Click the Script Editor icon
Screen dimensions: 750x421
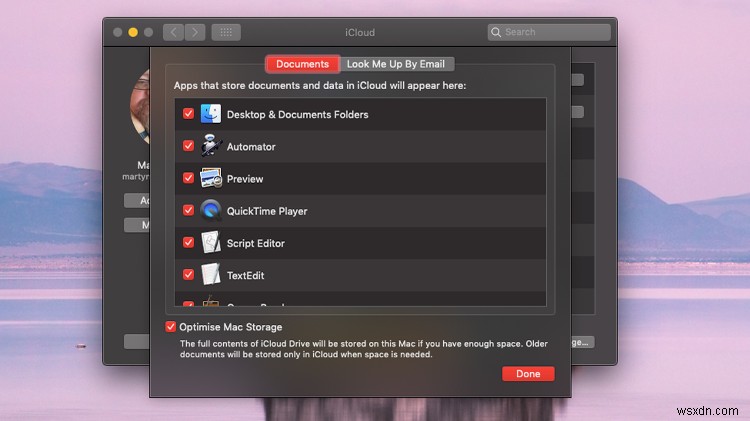pyautogui.click(x=210, y=242)
